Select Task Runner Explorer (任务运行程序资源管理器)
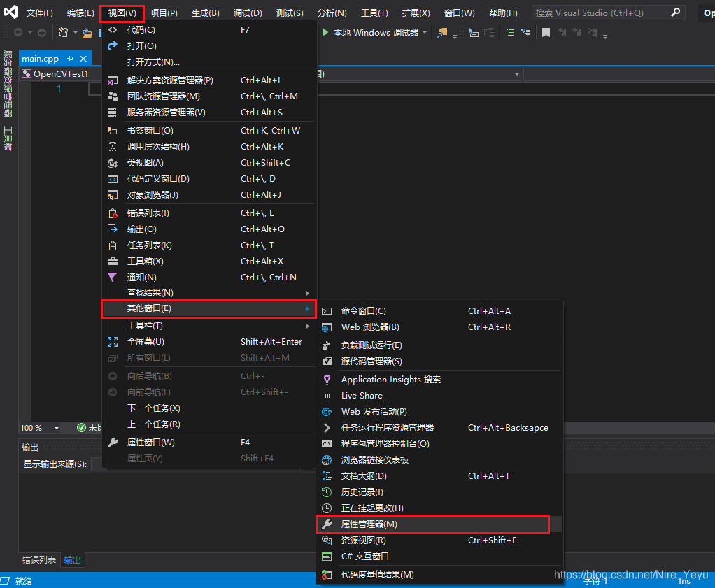The height and width of the screenshot is (588, 715). (x=439, y=428)
